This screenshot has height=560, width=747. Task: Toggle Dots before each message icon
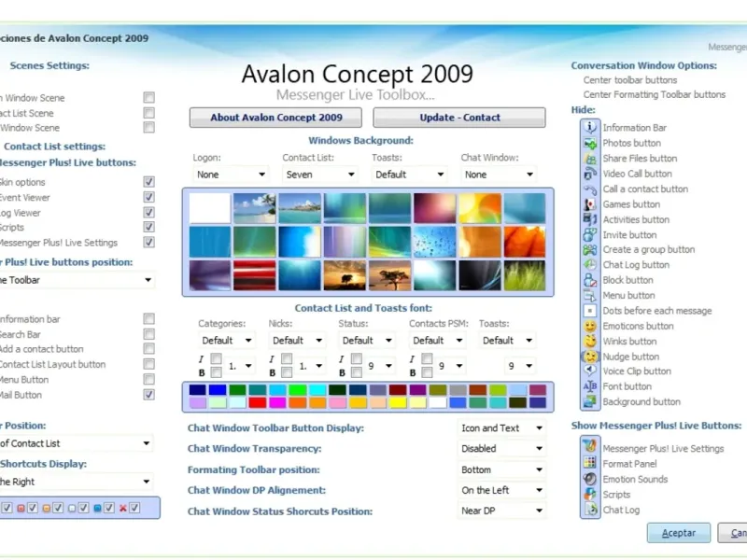pyautogui.click(x=590, y=311)
